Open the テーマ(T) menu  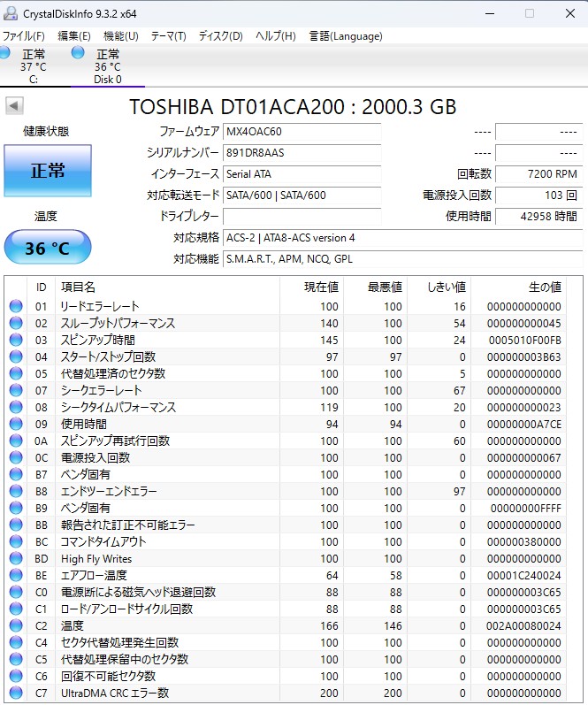pyautogui.click(x=169, y=36)
